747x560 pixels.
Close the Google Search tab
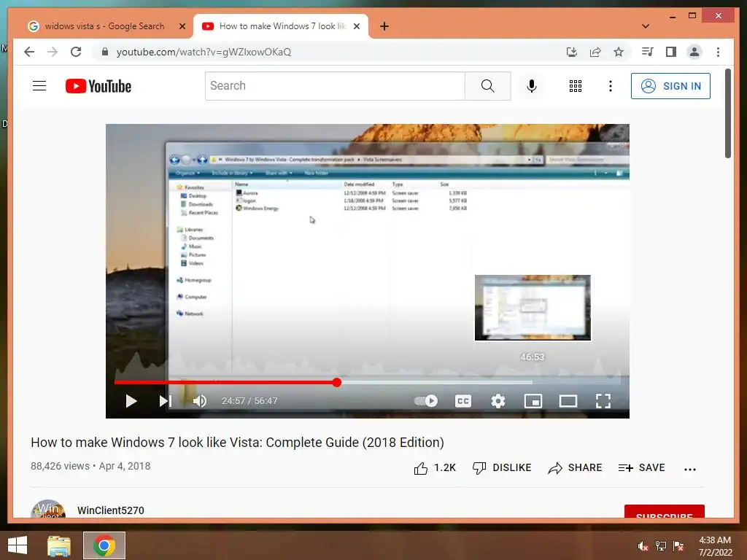coord(182,26)
